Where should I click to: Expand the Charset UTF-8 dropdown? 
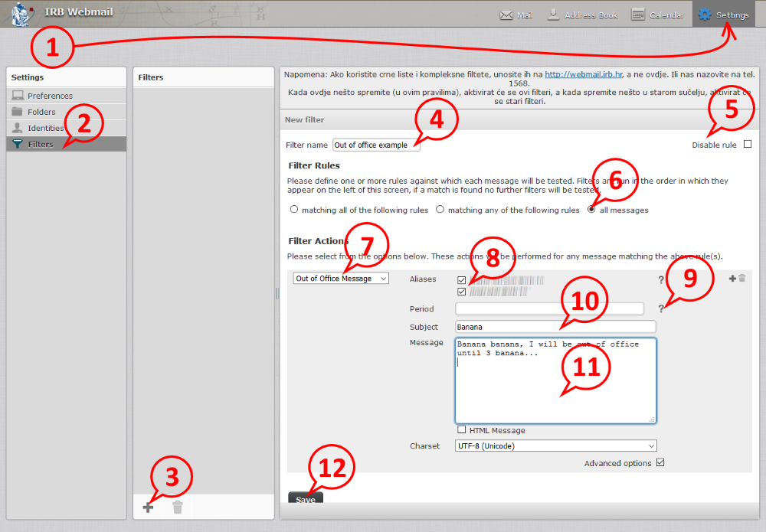[555, 446]
